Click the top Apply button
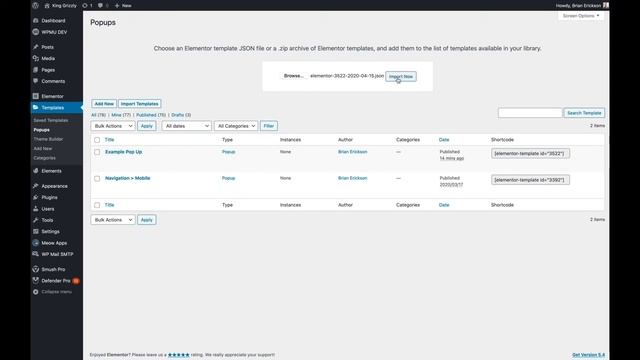640x360 pixels. [147, 126]
